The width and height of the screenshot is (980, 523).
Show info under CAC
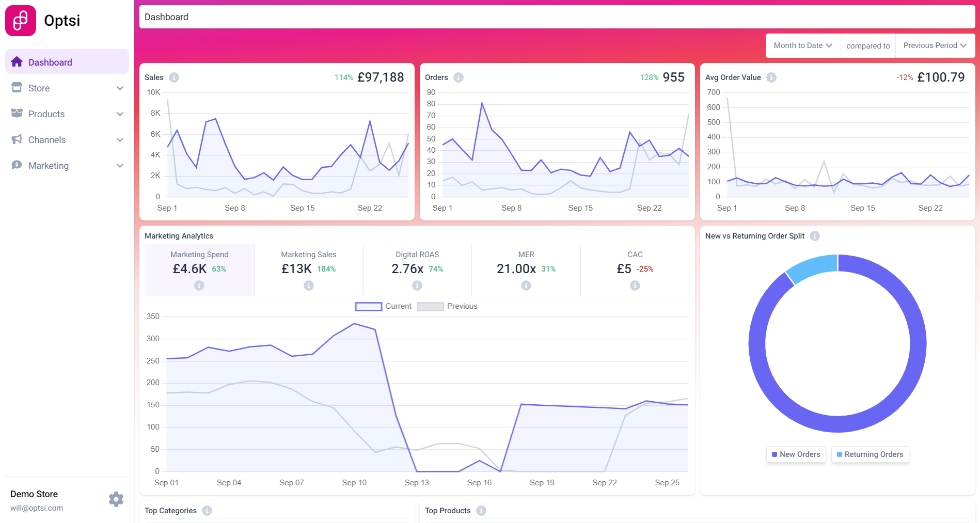tap(635, 286)
